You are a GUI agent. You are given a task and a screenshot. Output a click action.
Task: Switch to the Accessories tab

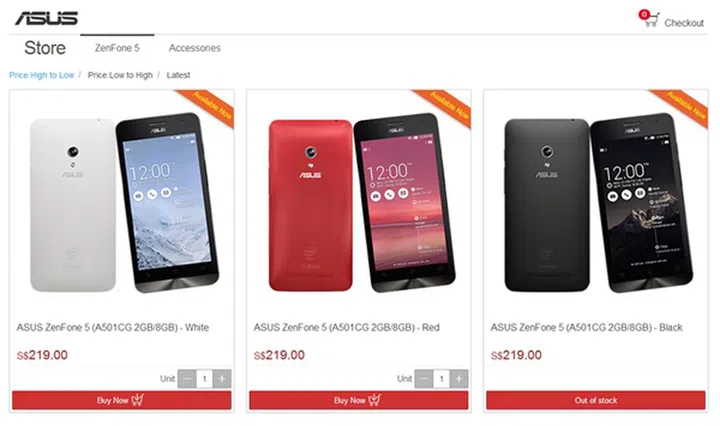coord(195,48)
